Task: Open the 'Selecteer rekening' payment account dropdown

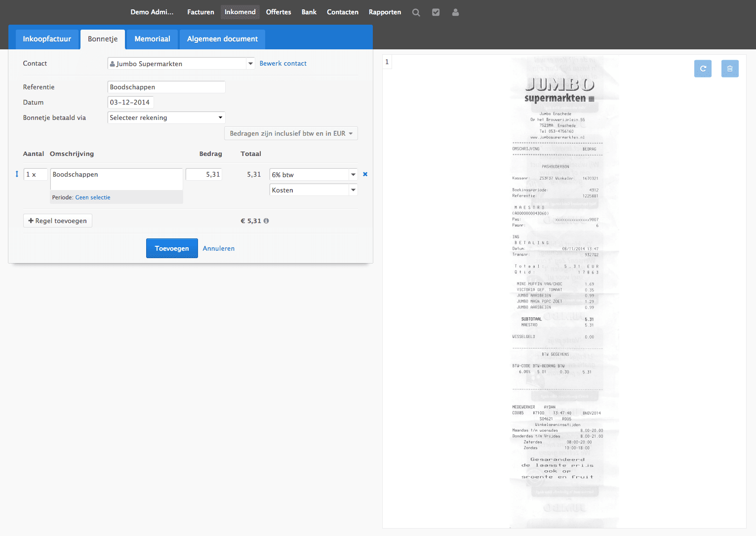Action: (166, 117)
